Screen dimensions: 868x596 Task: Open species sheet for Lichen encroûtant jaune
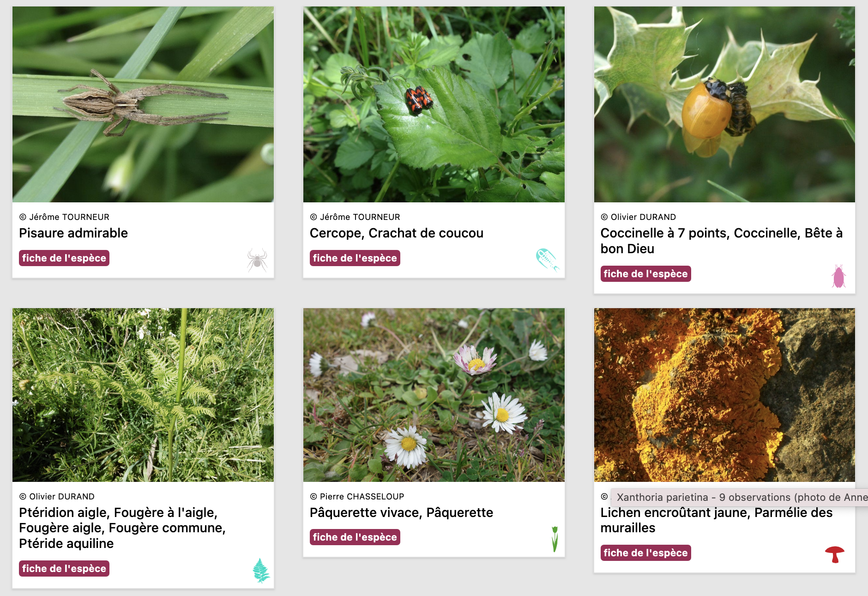coord(645,553)
